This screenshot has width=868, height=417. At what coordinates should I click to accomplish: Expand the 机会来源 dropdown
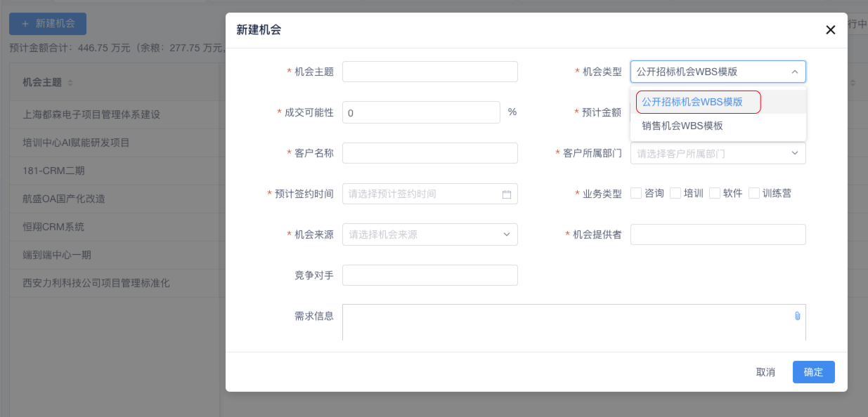pos(429,234)
